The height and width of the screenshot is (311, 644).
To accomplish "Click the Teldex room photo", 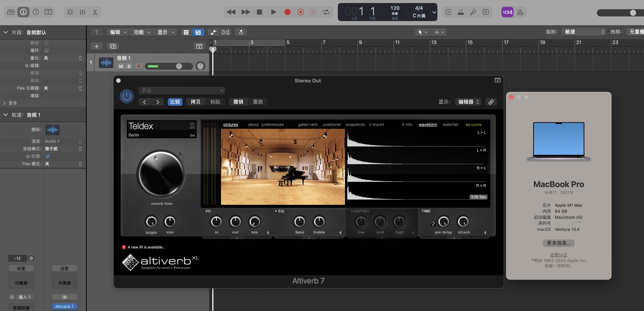I will coord(283,167).
